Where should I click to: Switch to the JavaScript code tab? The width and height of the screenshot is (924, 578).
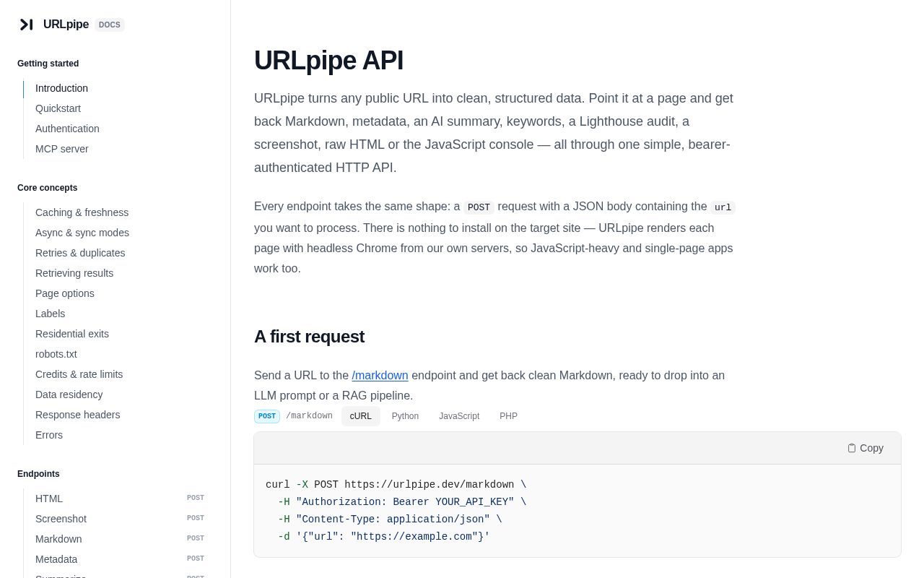[459, 416]
